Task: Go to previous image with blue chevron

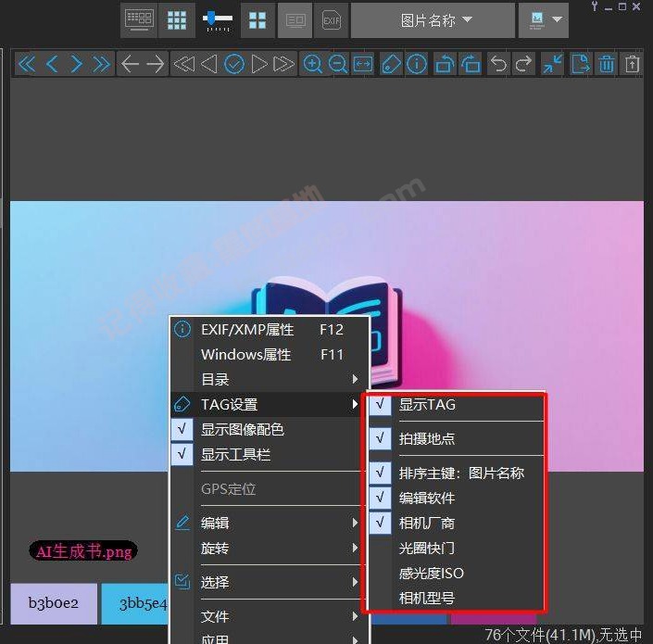Action: [x=52, y=64]
